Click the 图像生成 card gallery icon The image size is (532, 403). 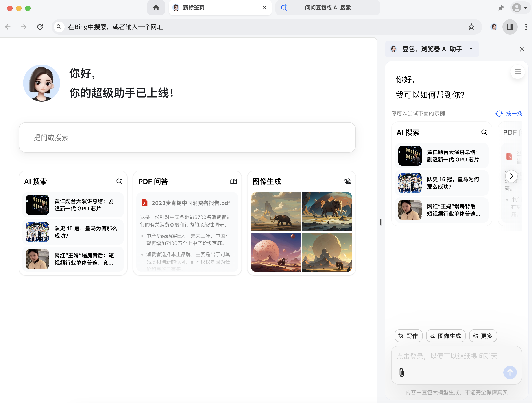pyautogui.click(x=348, y=181)
